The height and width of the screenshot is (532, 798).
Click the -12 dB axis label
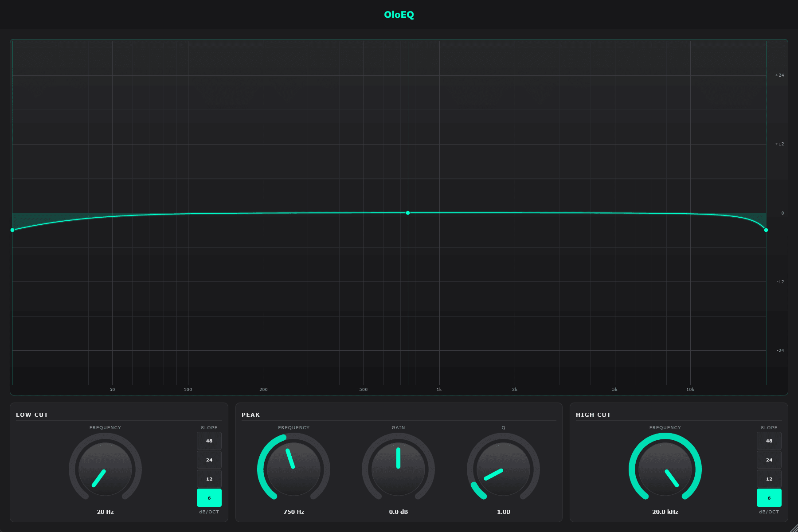tap(780, 282)
